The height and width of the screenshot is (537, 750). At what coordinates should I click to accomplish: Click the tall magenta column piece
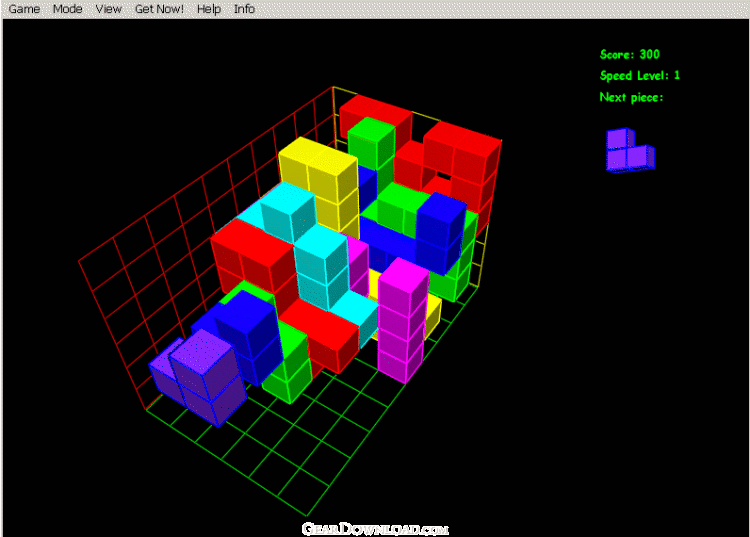(x=402, y=320)
